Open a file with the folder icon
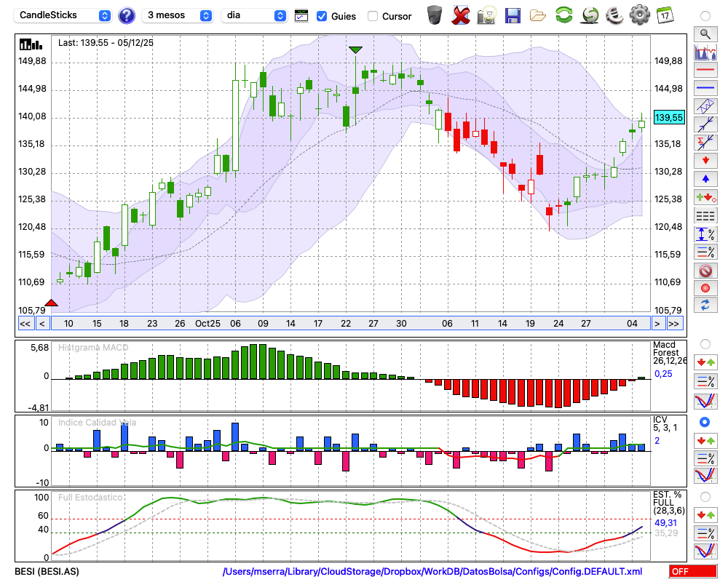This screenshot has width=728, height=582. (538, 16)
